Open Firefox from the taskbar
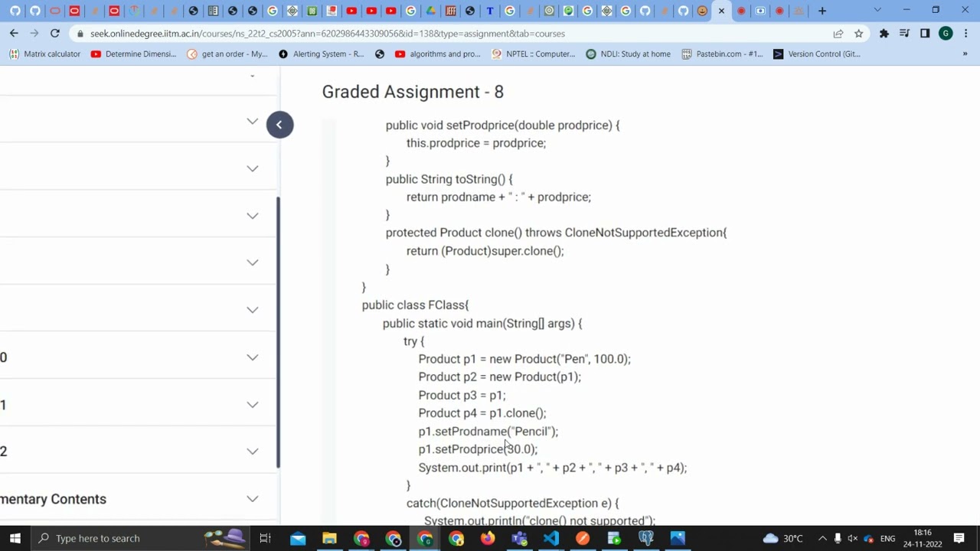The image size is (980, 551). (488, 538)
